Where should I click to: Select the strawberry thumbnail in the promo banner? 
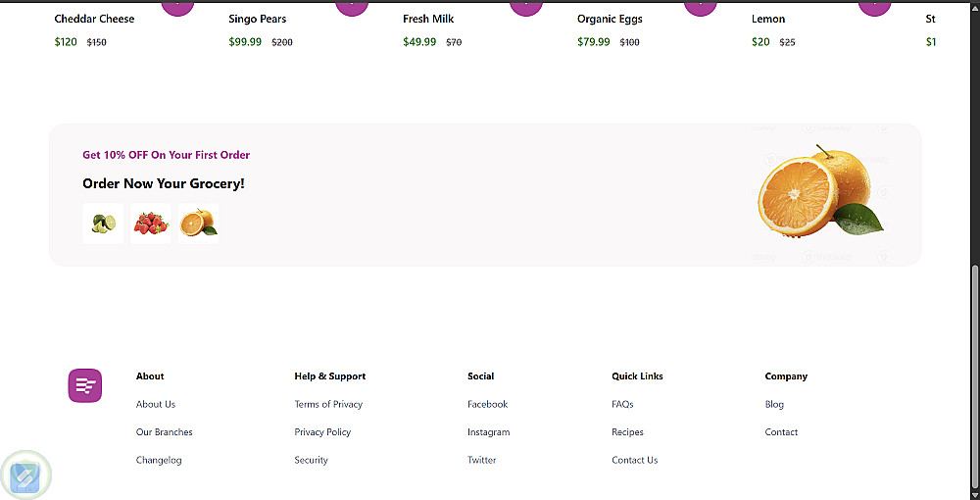150,224
